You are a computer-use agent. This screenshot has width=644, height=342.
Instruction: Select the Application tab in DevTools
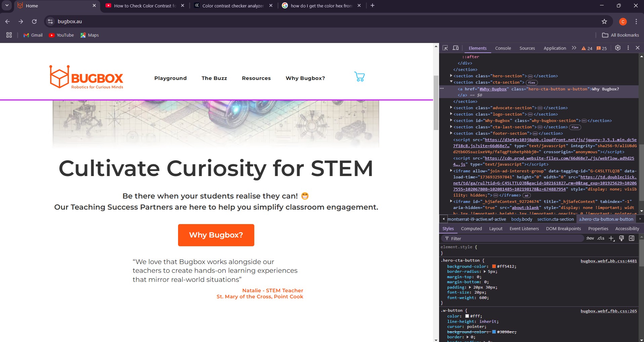pos(555,48)
